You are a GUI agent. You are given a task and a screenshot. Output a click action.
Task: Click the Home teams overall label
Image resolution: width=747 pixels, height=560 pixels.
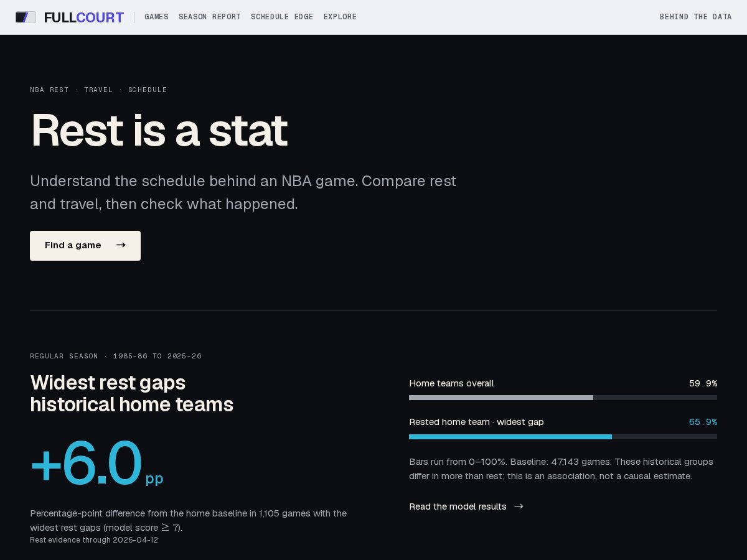click(451, 383)
